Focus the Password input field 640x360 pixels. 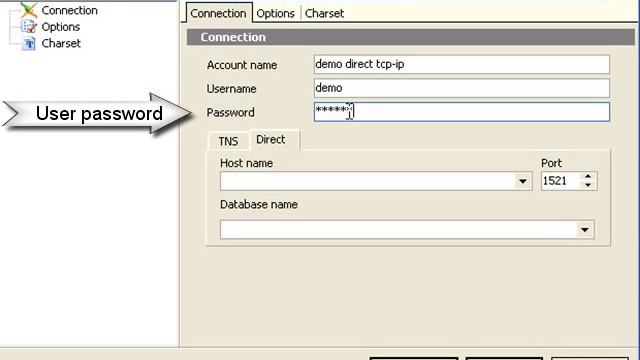tap(462, 112)
